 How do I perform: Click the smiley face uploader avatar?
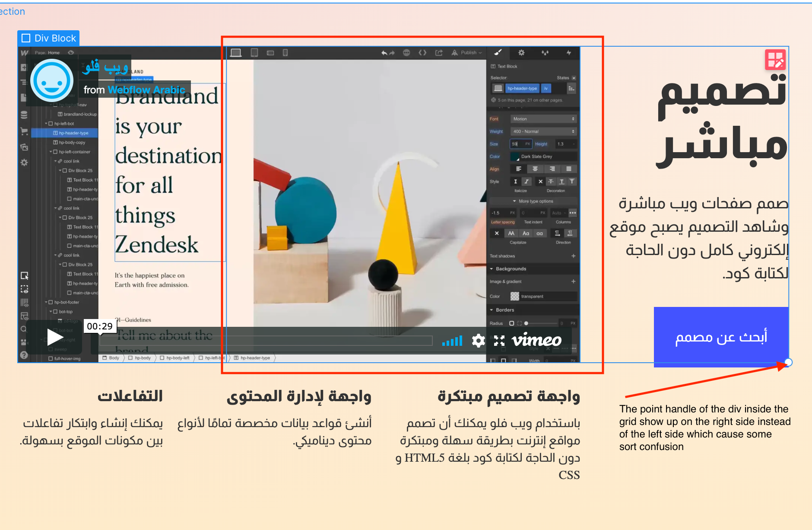tap(52, 81)
